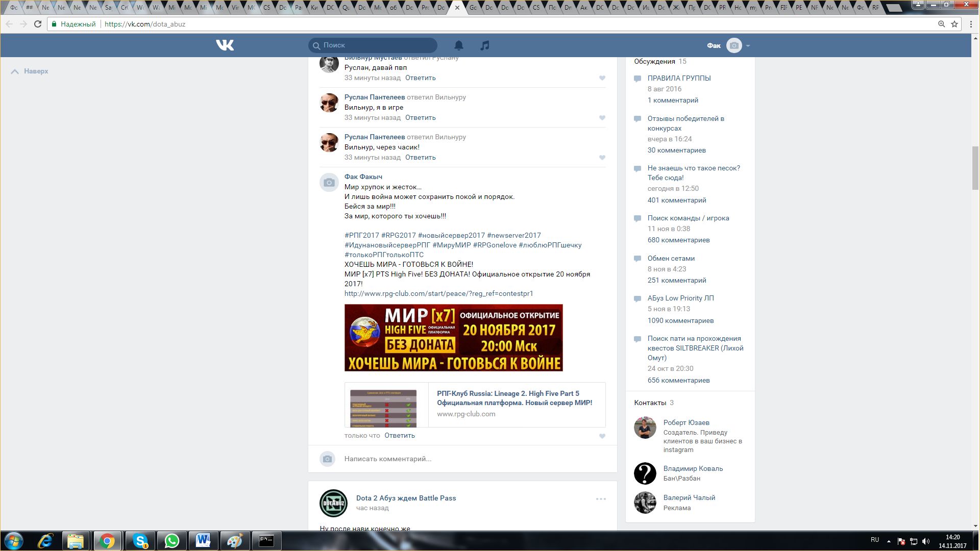Reply to 'Вильнур, я в игре' comment
980x551 pixels.
[421, 118]
